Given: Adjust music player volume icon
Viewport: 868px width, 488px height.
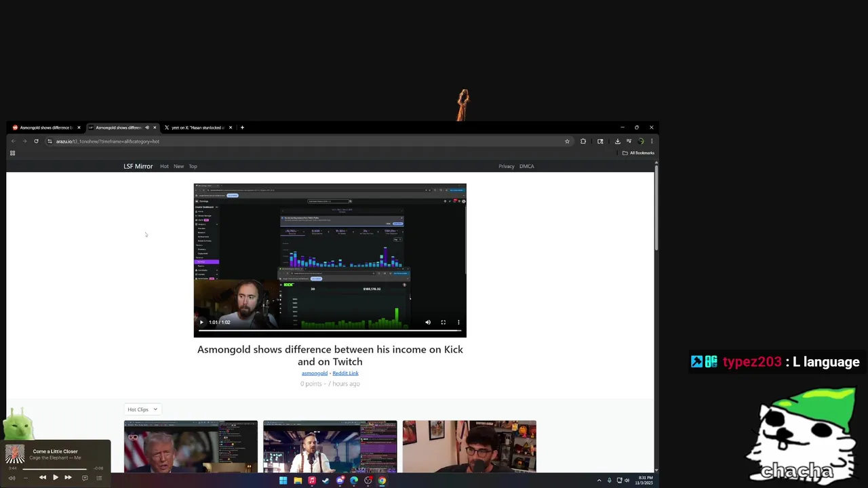Looking at the screenshot, I should (12, 478).
